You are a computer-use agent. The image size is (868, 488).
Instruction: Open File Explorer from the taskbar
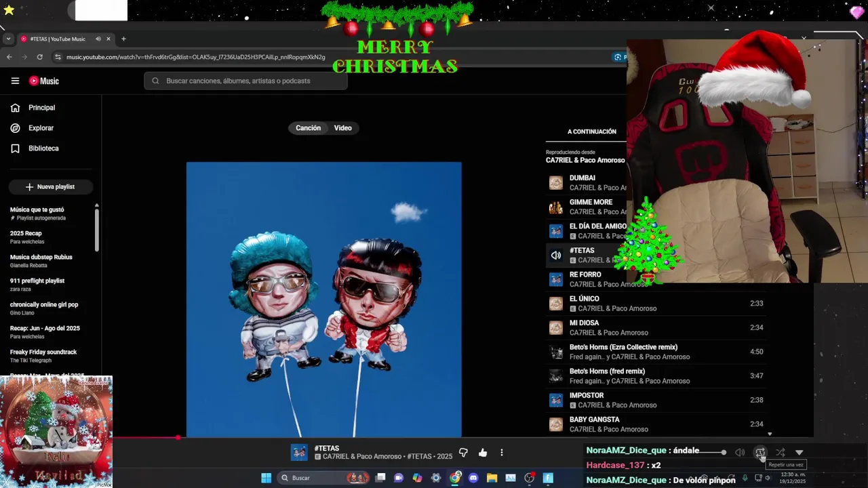pyautogui.click(x=492, y=478)
